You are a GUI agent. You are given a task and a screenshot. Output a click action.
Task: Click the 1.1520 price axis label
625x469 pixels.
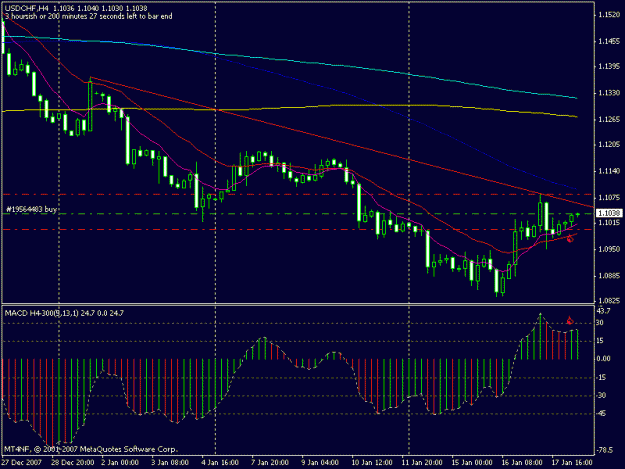[609, 15]
